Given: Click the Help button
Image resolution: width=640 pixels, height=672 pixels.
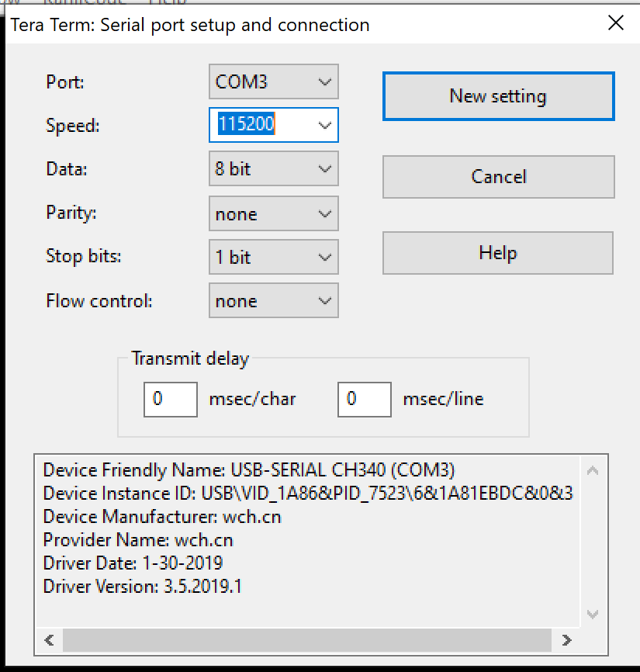Looking at the screenshot, I should (x=498, y=253).
